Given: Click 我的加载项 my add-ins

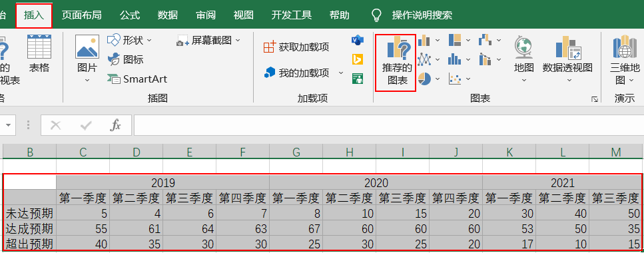Looking at the screenshot, I should click(296, 73).
